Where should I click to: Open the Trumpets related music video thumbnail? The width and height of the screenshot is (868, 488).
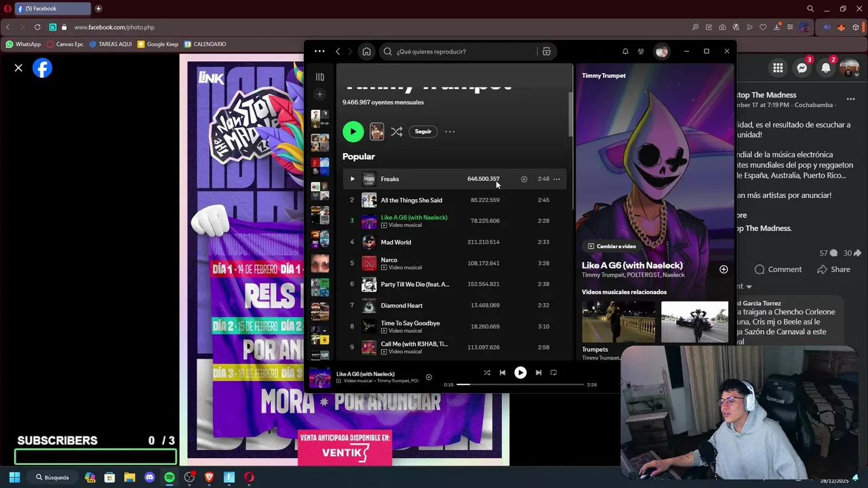[618, 323]
